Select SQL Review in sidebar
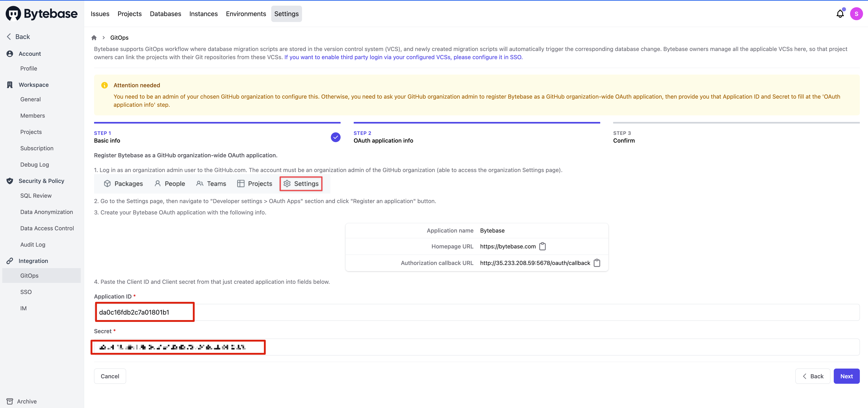This screenshot has height=408, width=868. coord(36,196)
